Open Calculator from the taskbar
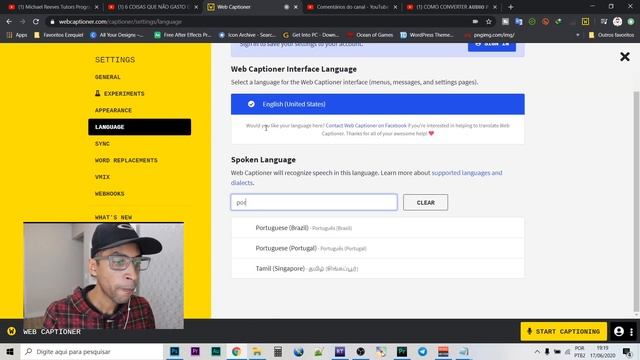Image resolution: width=640 pixels, height=360 pixels. click(278, 351)
